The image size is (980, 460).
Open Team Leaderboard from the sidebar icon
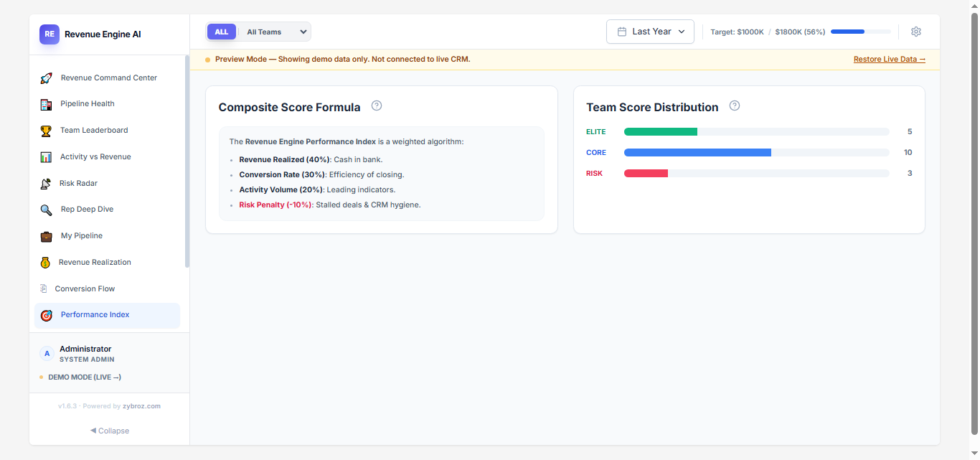click(46, 130)
